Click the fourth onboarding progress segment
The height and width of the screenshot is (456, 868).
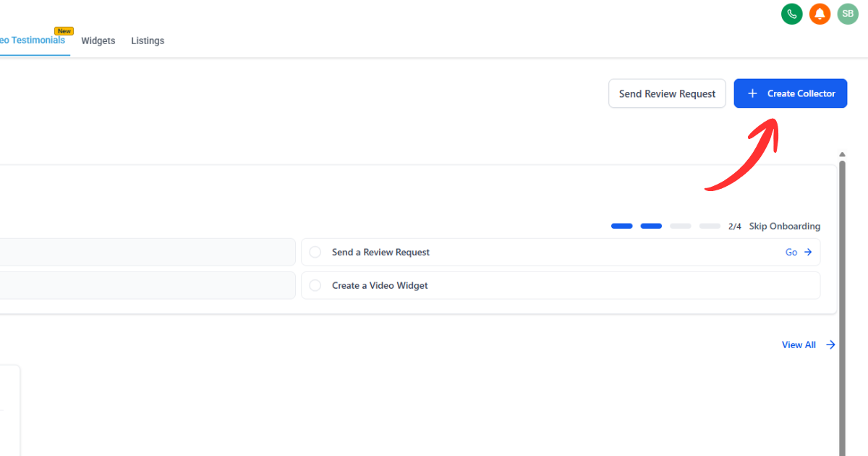(x=710, y=227)
